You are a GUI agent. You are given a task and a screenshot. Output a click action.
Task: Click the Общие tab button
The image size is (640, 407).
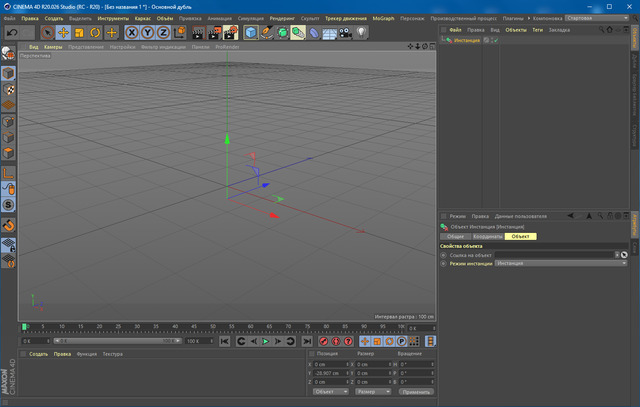pos(455,236)
